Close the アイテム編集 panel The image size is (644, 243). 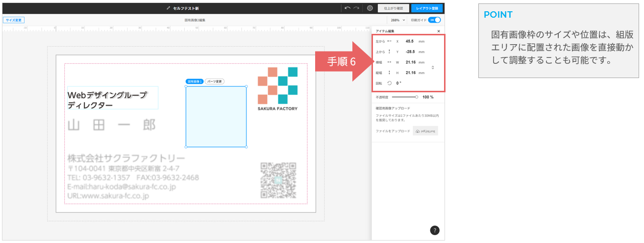439,31
